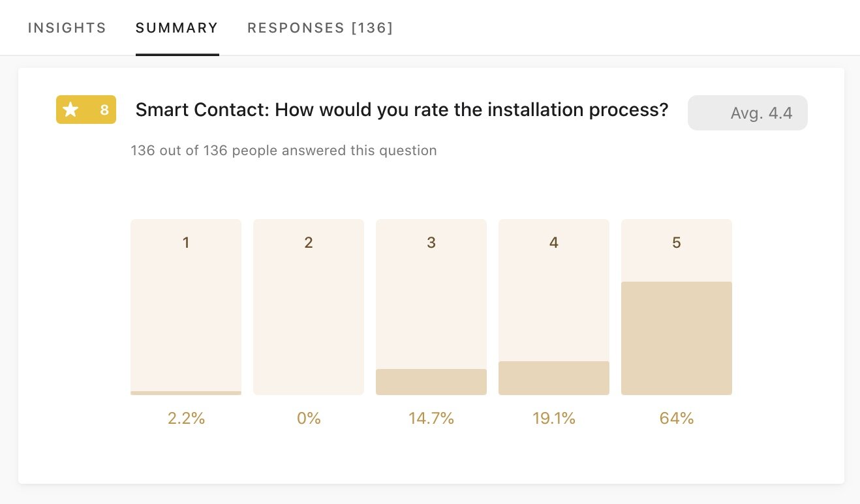Viewport: 860px width, 504px height.
Task: Click the star icon in the yellow badge
Action: coord(70,110)
